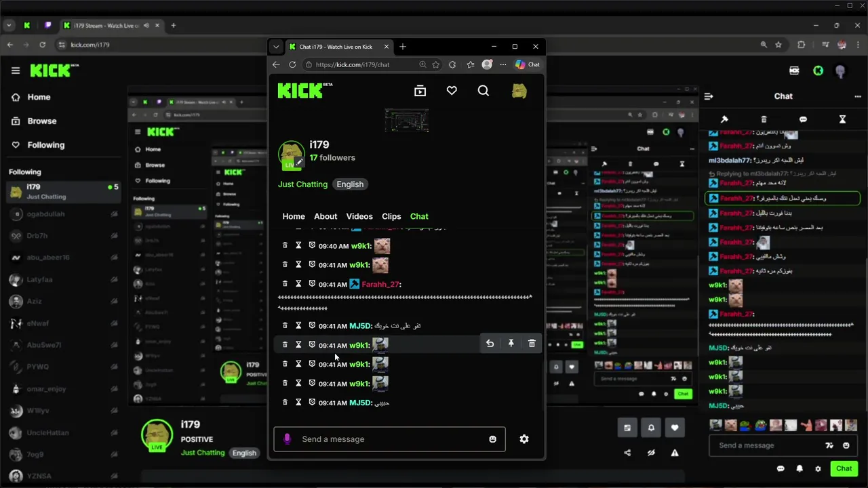Click the popup Send a message field
Screen dimensions: 868x488
(389, 439)
